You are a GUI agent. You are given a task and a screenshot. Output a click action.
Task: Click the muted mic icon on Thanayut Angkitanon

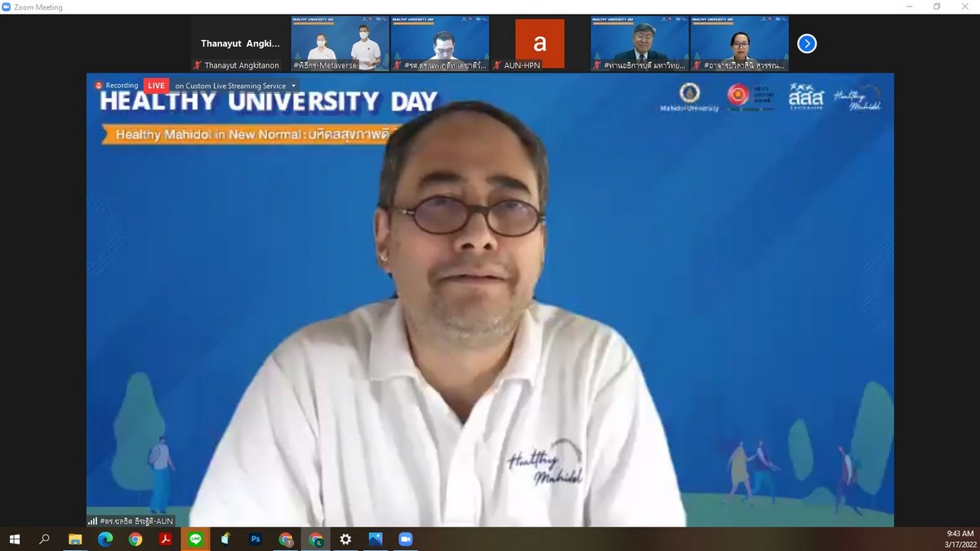(198, 65)
